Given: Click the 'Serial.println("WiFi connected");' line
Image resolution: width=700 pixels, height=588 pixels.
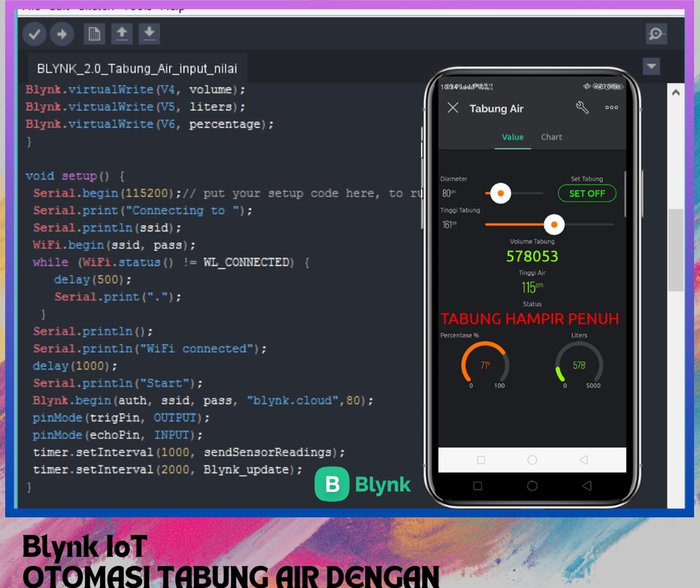Looking at the screenshot, I should [x=149, y=349].
